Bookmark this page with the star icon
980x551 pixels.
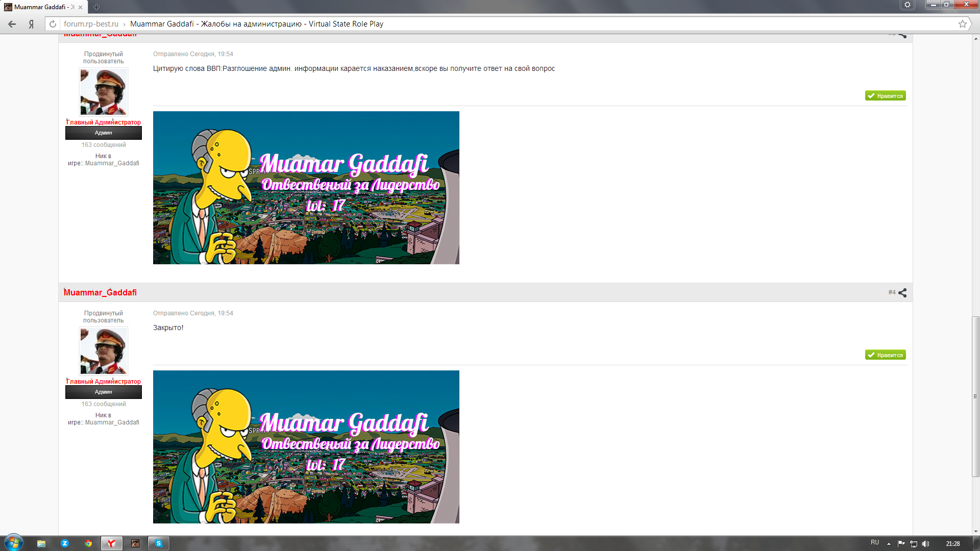point(963,24)
